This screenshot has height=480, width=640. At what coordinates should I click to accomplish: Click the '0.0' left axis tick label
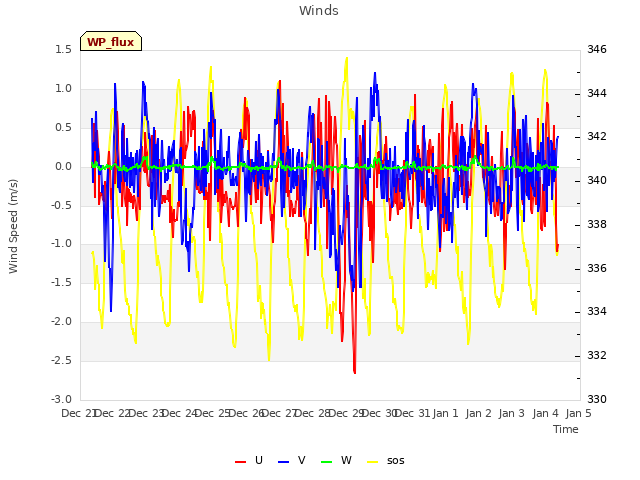click(x=64, y=167)
